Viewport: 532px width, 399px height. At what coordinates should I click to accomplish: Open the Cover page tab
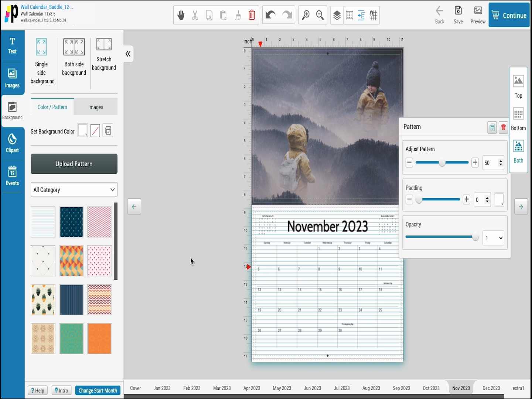click(x=136, y=388)
